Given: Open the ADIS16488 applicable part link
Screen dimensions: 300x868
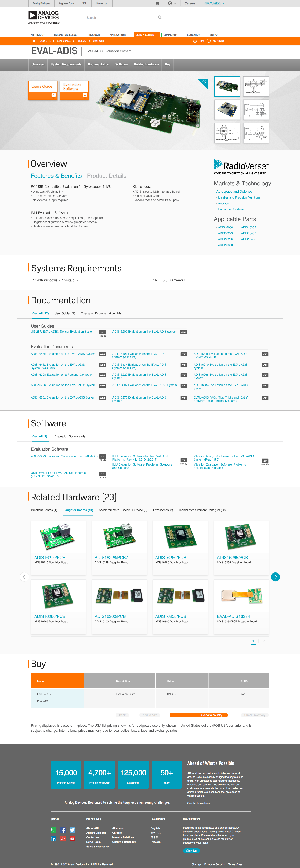Looking at the screenshot, I should [248, 239].
